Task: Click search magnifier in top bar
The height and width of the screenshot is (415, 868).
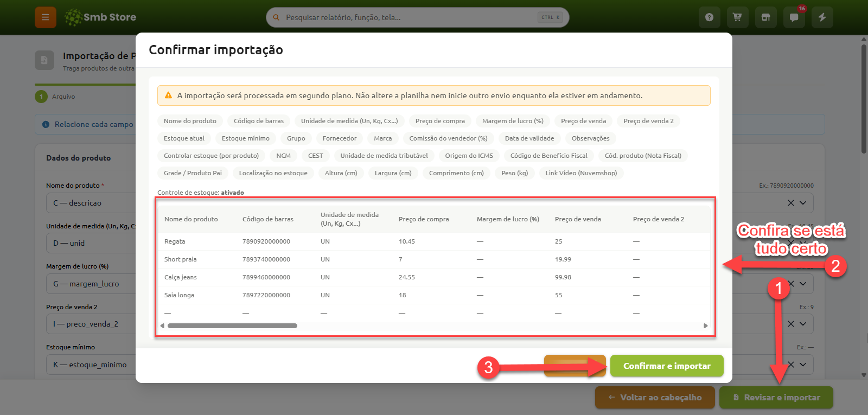Action: point(276,17)
